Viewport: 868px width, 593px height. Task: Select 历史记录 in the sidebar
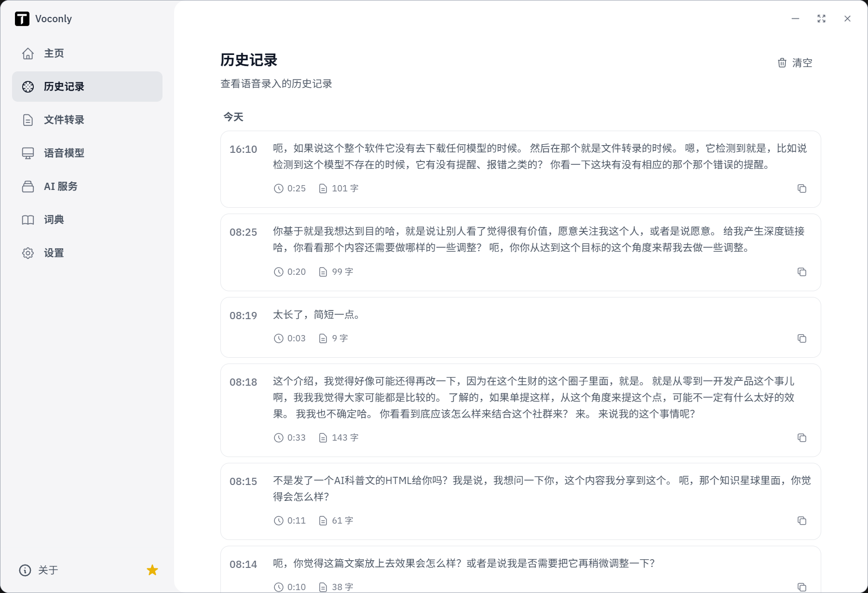tap(87, 86)
